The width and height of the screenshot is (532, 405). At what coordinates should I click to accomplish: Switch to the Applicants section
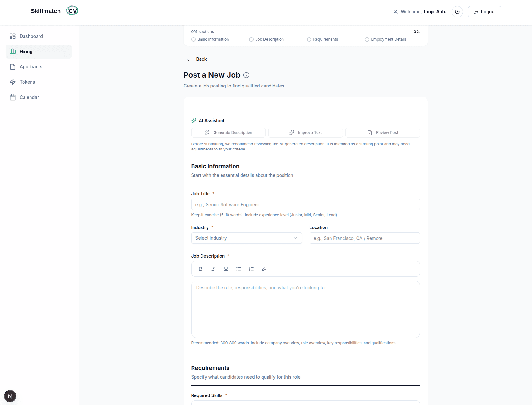click(x=31, y=66)
